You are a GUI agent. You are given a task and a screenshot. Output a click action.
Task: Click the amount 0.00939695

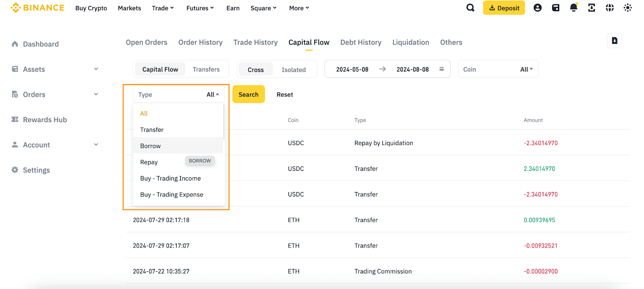pos(539,220)
